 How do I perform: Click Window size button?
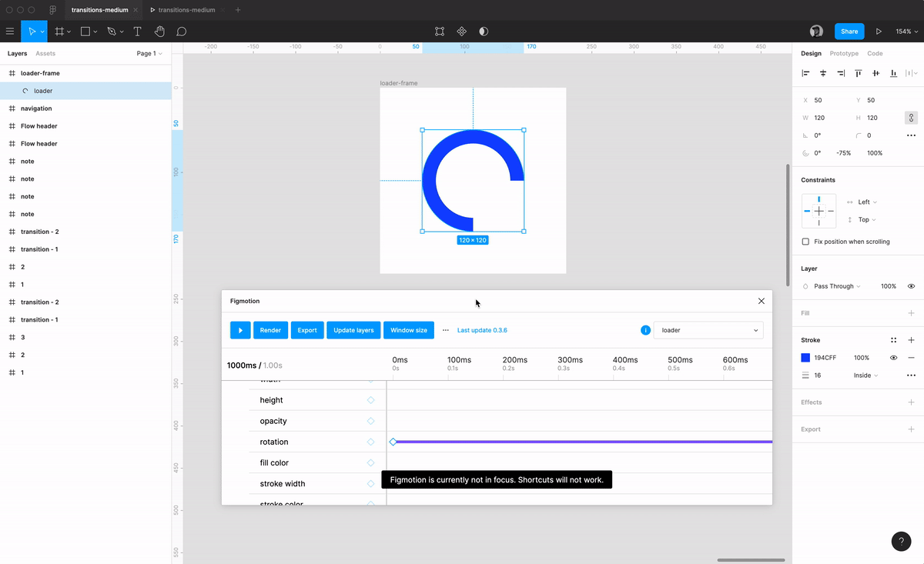click(x=409, y=330)
